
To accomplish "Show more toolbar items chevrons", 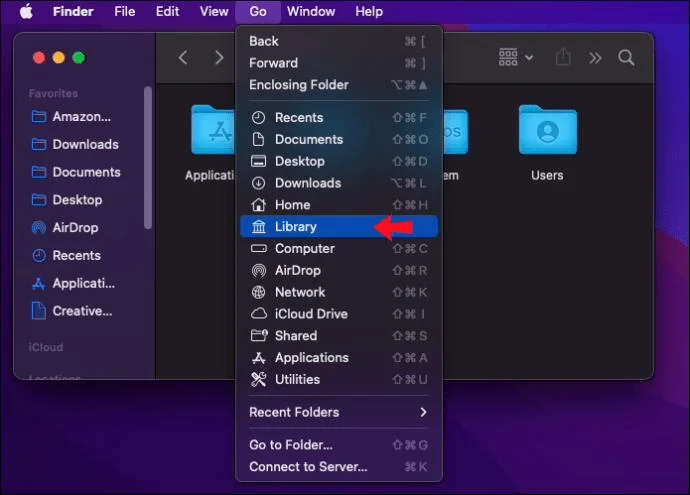I will point(595,58).
